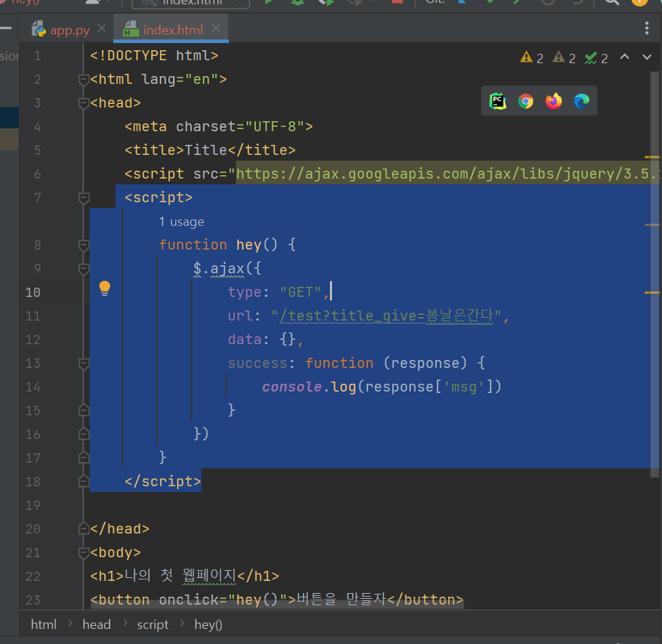Viewport: 662px width, 644px height.
Task: Collapse the success function fold on line 13
Action: (x=84, y=363)
